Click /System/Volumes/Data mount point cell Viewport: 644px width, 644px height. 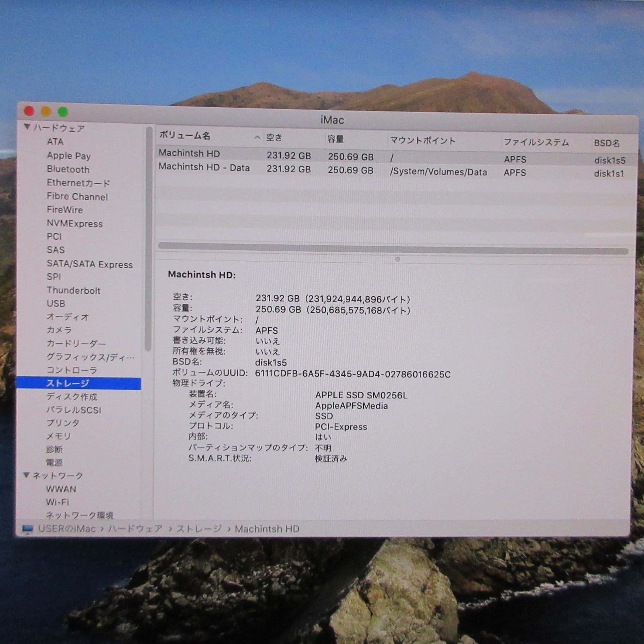coord(439,172)
